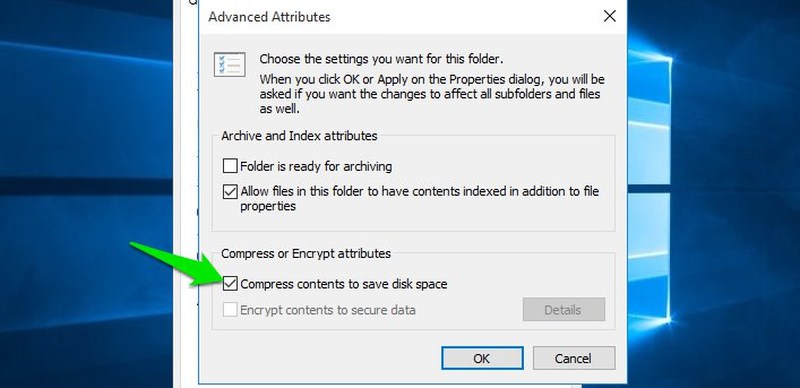800x388 pixels.
Task: Click the 'Compress or Encrypt attributes' group heading
Action: [306, 253]
